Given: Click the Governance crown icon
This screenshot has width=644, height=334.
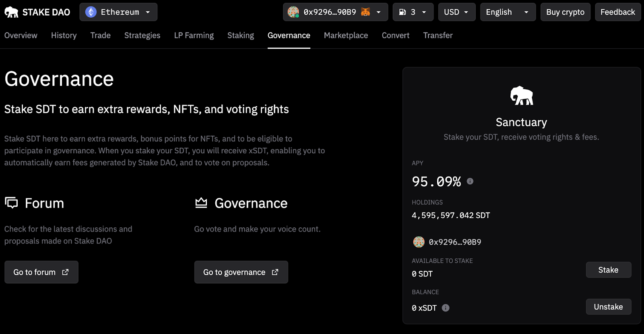Looking at the screenshot, I should click(x=201, y=203).
